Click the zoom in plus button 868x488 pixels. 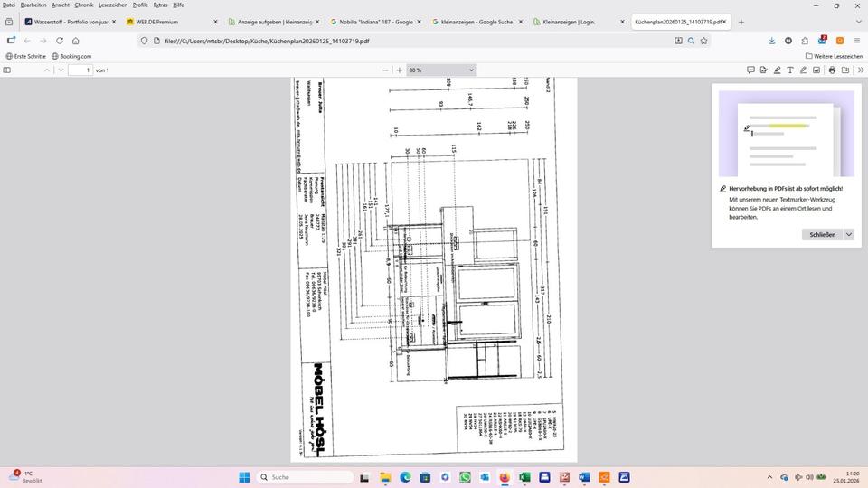pyautogui.click(x=400, y=70)
